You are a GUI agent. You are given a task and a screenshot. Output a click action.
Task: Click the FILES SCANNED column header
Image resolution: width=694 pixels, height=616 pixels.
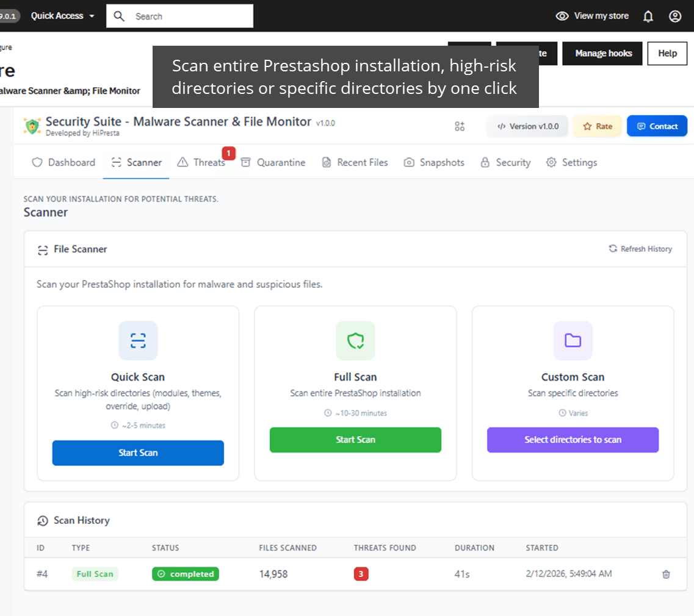pos(287,548)
